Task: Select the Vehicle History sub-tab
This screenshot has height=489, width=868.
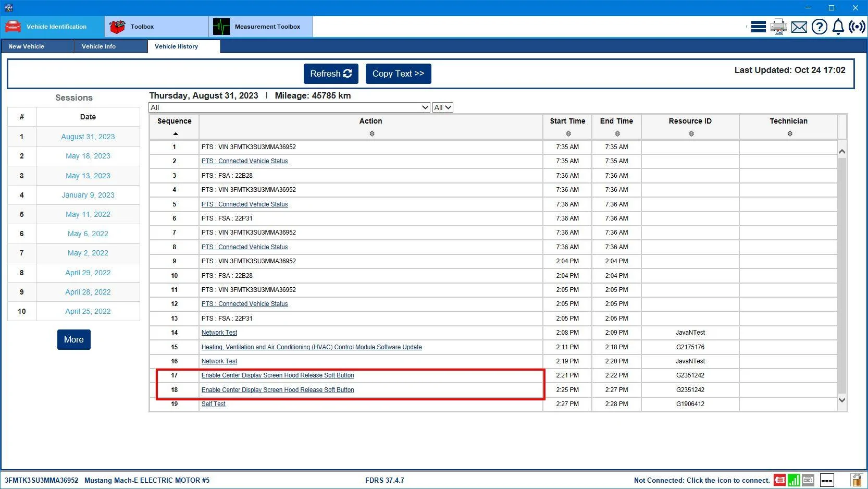Action: pos(184,46)
